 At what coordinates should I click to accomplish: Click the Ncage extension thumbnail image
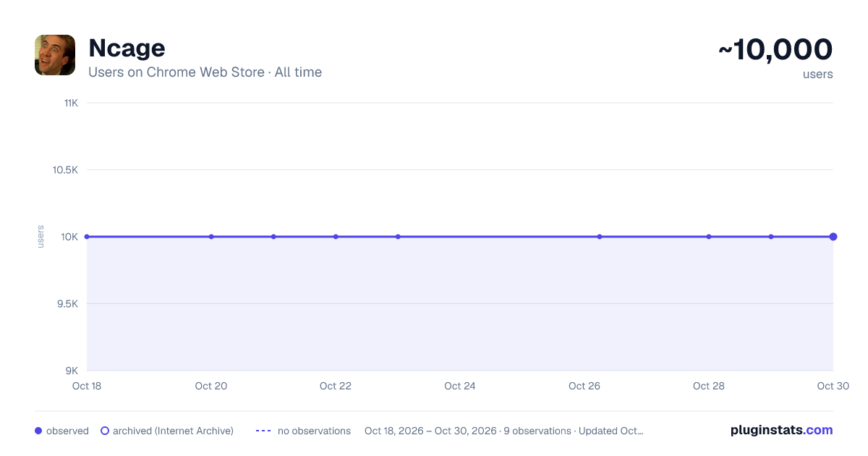(55, 55)
